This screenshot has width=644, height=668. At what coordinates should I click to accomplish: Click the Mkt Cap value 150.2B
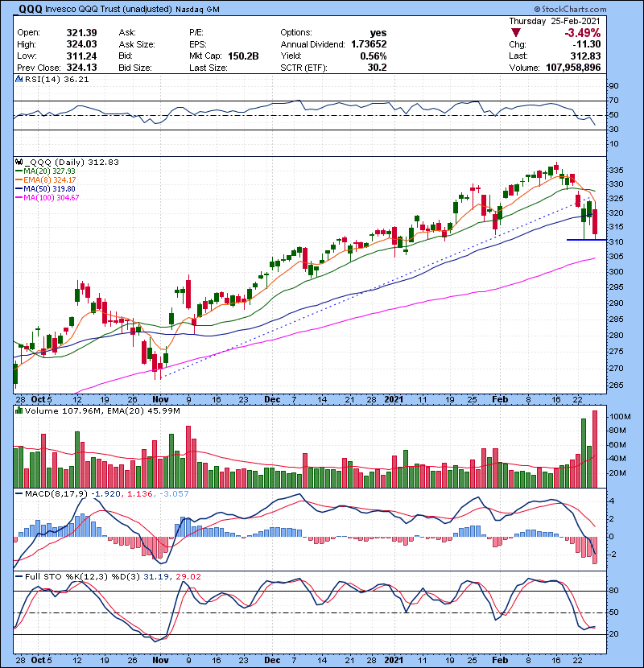pos(243,56)
